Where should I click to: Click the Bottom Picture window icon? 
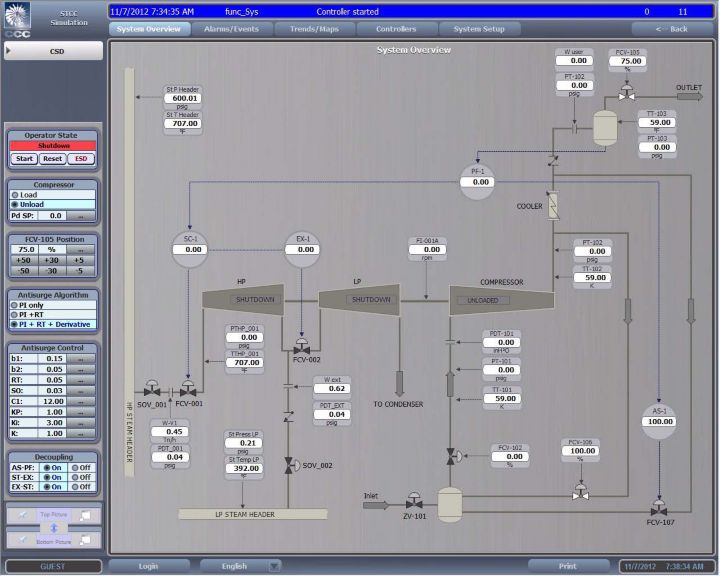click(85, 540)
